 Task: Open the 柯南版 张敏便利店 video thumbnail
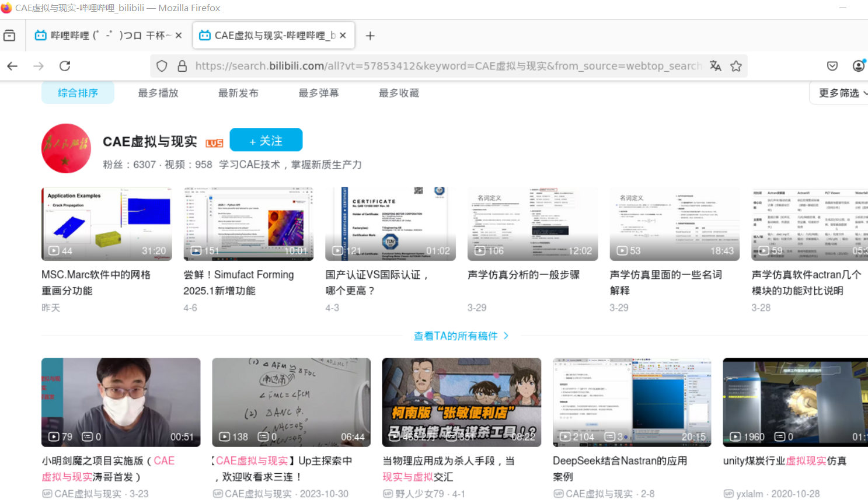[462, 403]
